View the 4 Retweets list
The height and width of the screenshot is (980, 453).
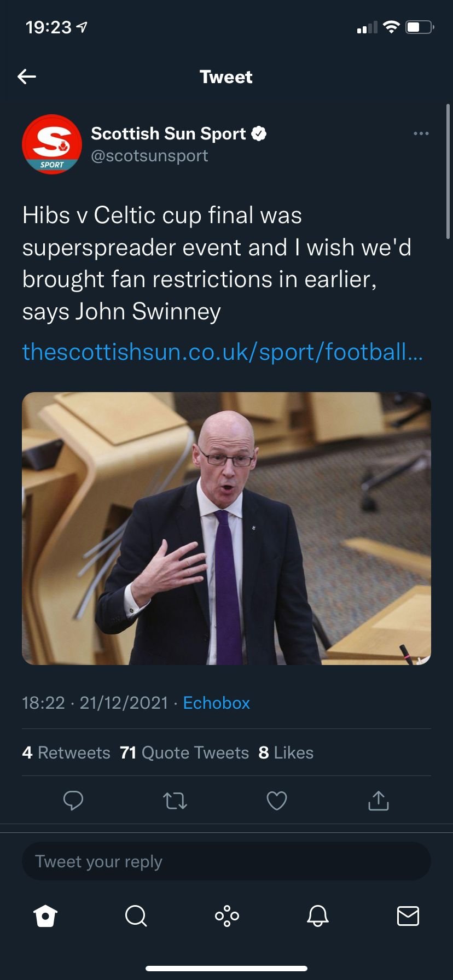66,752
